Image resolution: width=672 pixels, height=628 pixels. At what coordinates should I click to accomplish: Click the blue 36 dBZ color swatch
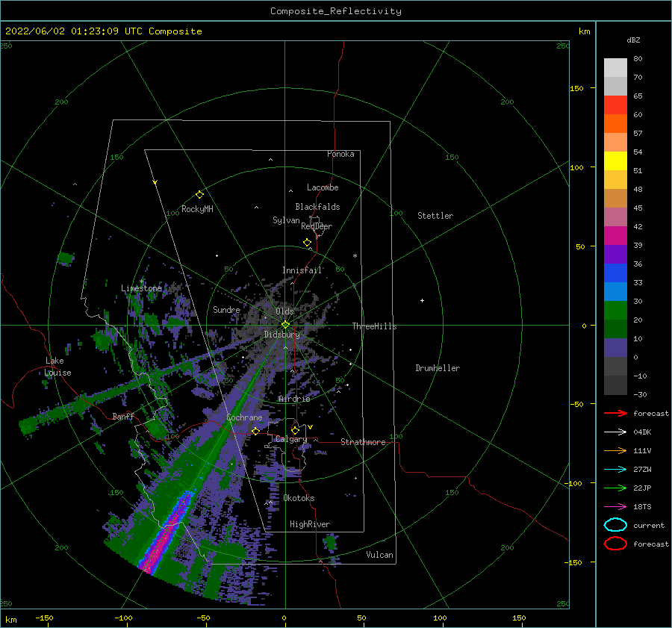coord(615,273)
